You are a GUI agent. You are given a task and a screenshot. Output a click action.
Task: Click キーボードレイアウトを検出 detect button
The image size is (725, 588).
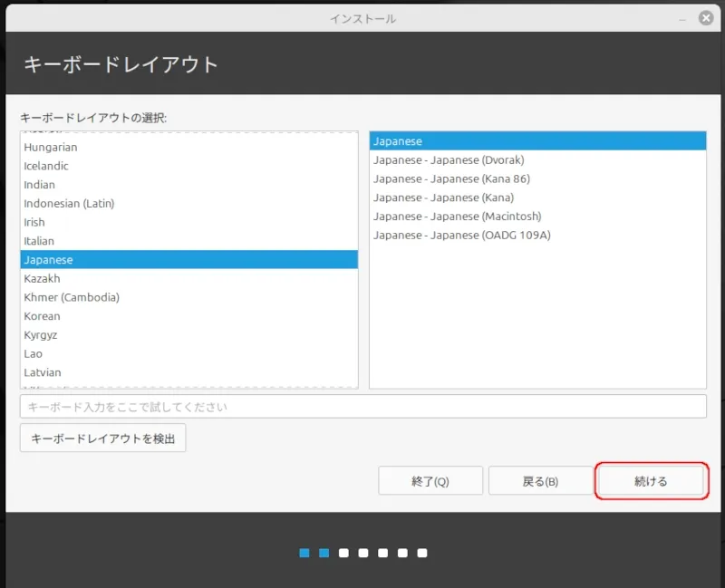click(102, 438)
